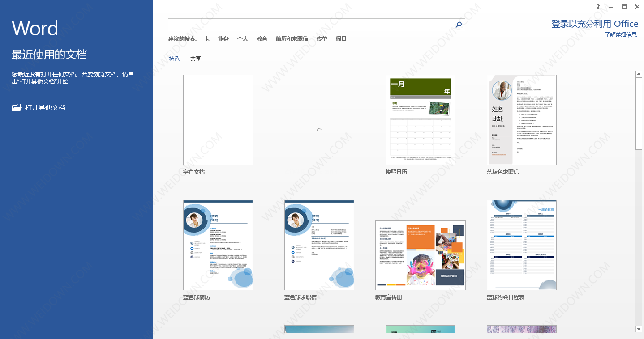Click the template search input field

309,25
